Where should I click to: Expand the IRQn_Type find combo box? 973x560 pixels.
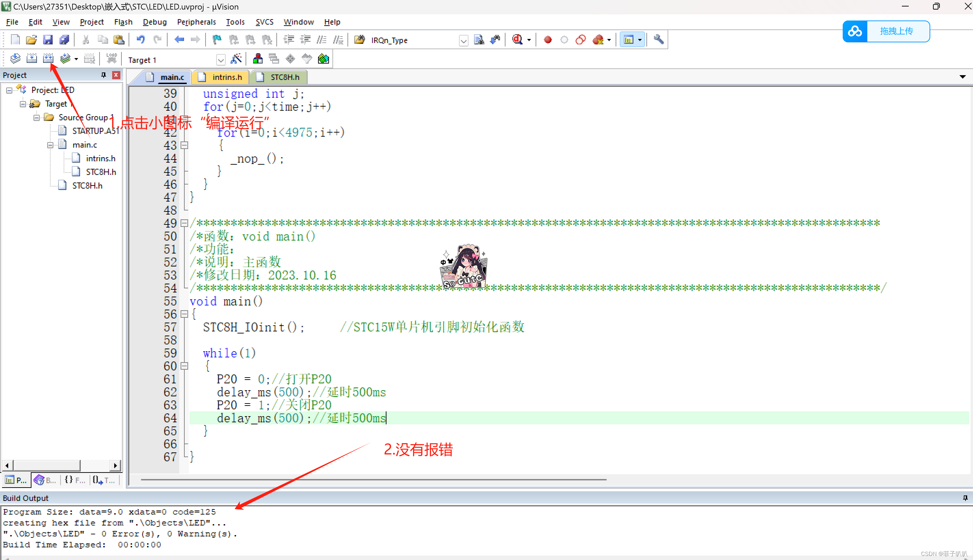point(463,40)
